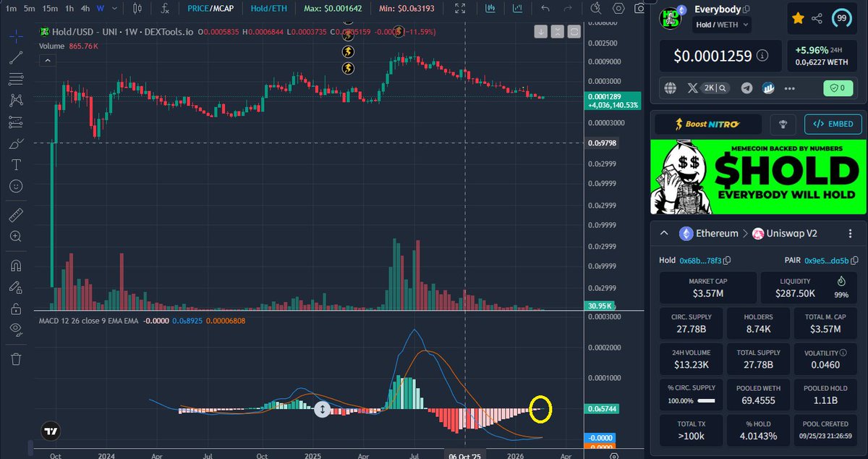Viewport: 868px width, 459px height.
Task: Open the fx indicators menu
Action: pyautogui.click(x=165, y=9)
